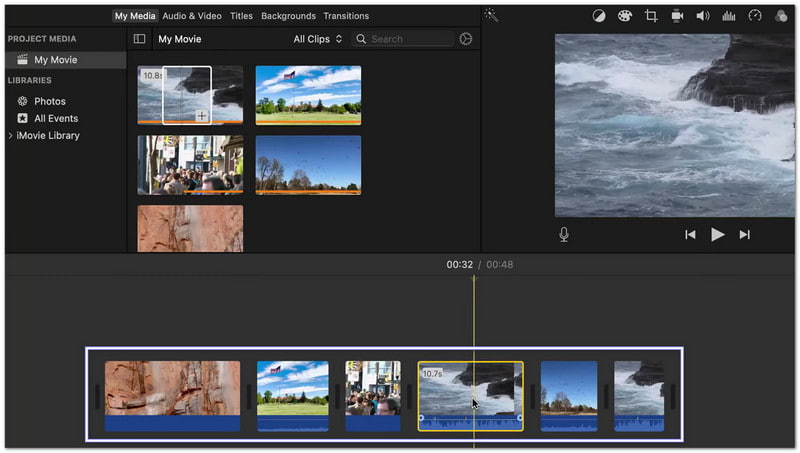The width and height of the screenshot is (800, 453).
Task: Open the video stabilization camera icon
Action: (677, 16)
